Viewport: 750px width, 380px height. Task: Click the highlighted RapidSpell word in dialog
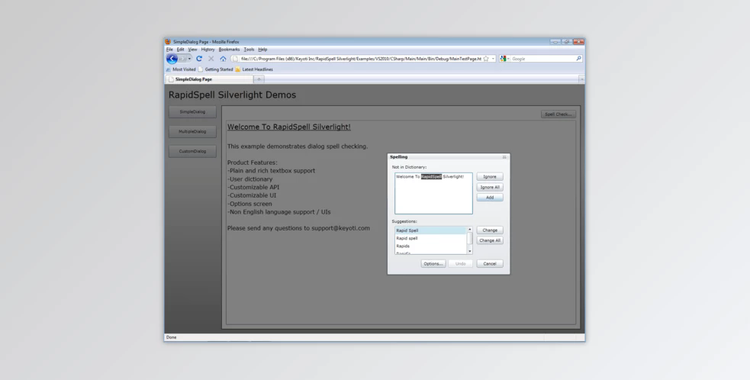click(x=431, y=177)
